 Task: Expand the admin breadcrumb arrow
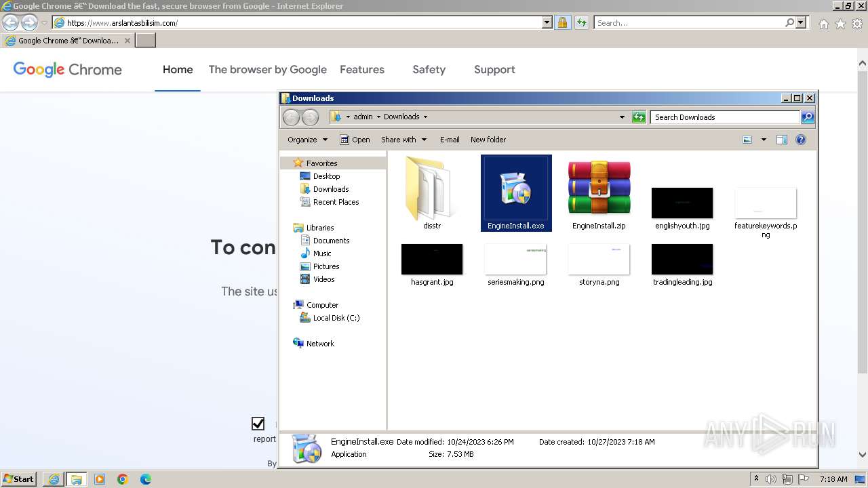(x=378, y=117)
